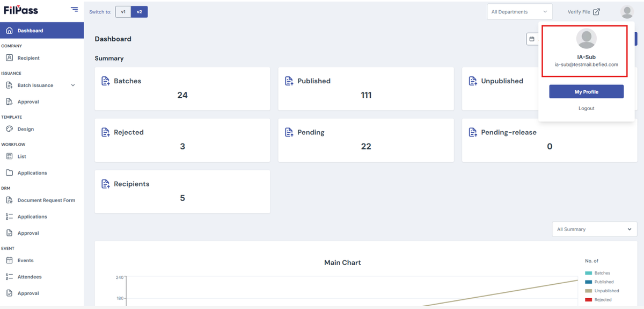Click the Verify File external link icon

tap(596, 12)
